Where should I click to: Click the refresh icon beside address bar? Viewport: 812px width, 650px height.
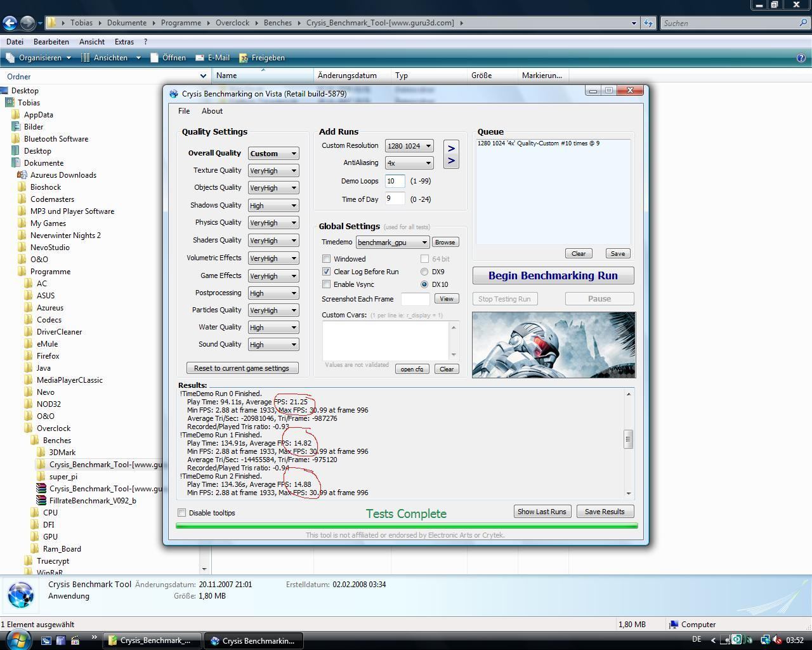(x=648, y=23)
